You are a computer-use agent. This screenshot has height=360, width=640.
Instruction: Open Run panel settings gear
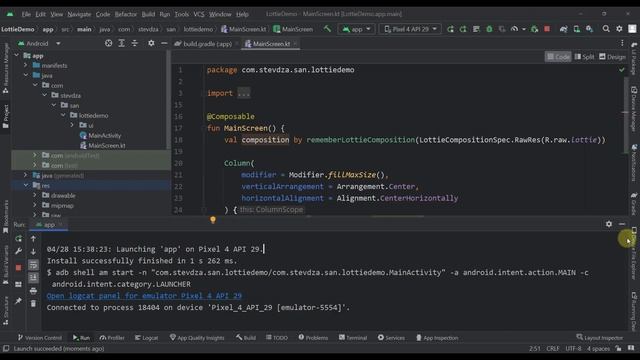pyautogui.click(x=609, y=224)
